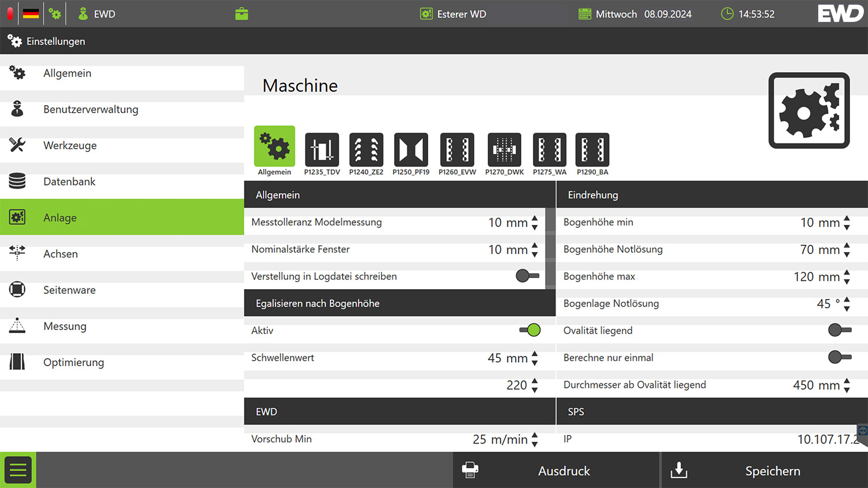Select the P1275_WA machine icon
The width and height of the screenshot is (868, 488).
tap(549, 150)
